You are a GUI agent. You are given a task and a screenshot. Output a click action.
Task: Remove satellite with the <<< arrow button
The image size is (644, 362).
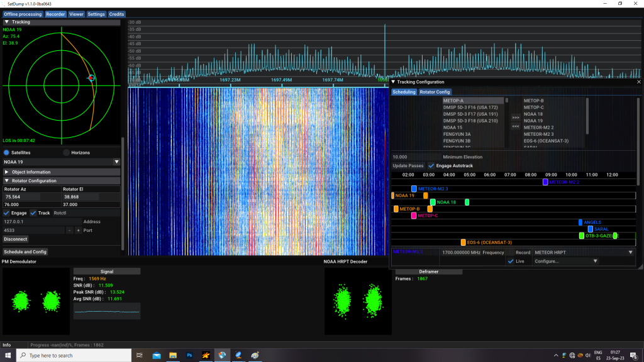pyautogui.click(x=516, y=126)
